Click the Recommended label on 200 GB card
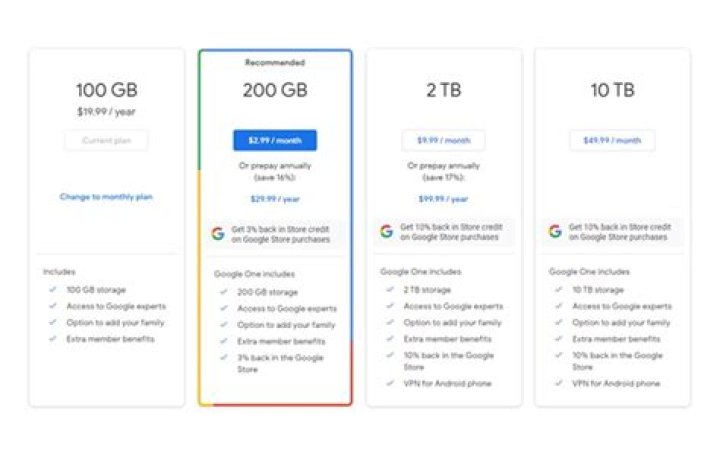 pyautogui.click(x=275, y=62)
